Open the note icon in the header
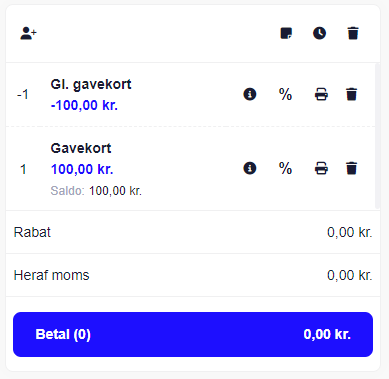Screen dimensions: 389x379 pyautogui.click(x=286, y=33)
